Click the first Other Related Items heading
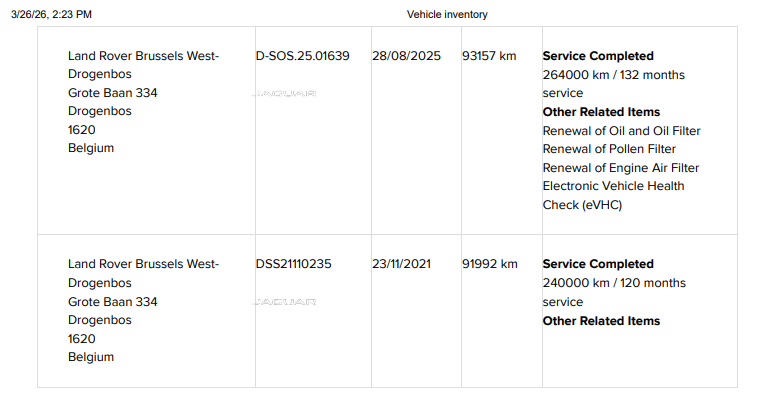Viewport: 770px width, 399px height. click(x=601, y=112)
